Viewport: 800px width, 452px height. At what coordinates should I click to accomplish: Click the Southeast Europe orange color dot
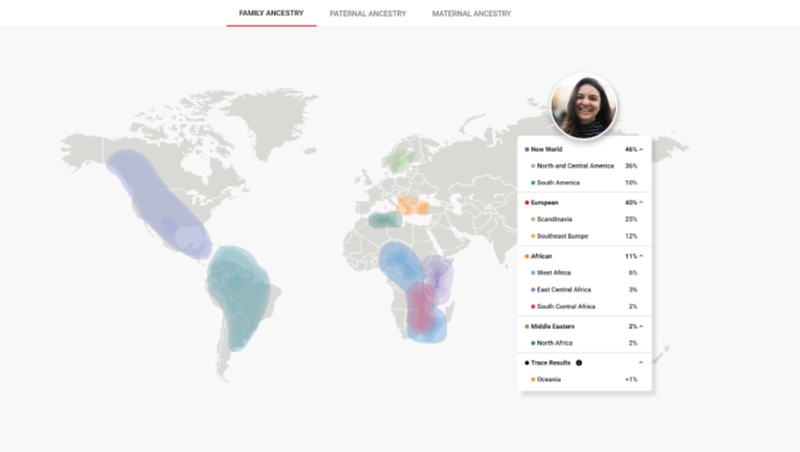click(533, 236)
